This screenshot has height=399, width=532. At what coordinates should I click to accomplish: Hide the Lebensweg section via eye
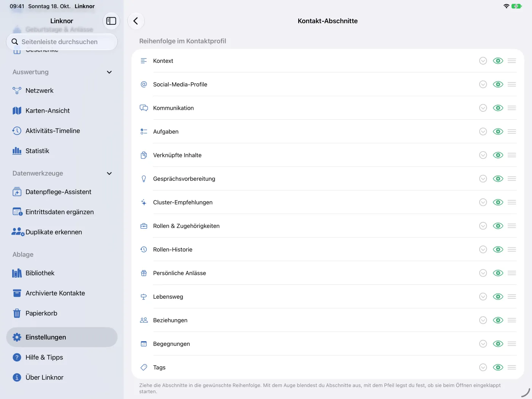pos(498,296)
